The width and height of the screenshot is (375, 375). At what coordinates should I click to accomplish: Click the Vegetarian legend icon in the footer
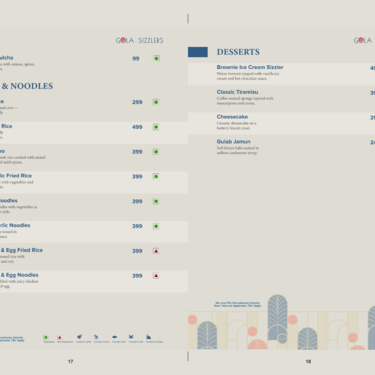(x=46, y=337)
